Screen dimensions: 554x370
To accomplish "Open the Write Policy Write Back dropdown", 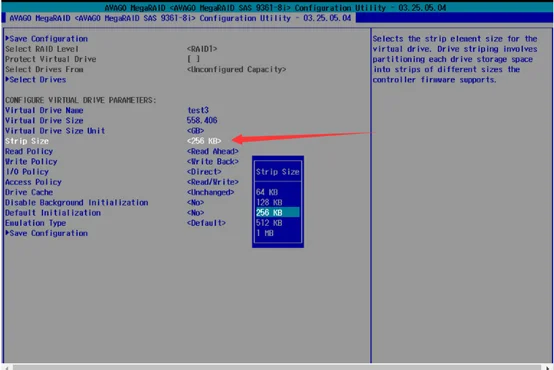I will [x=213, y=161].
